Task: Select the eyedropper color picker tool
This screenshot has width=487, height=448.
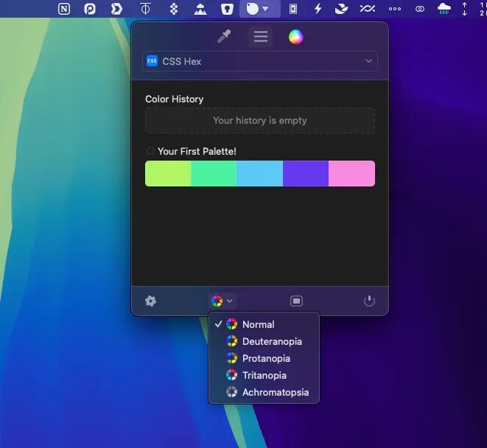Action: tap(224, 37)
